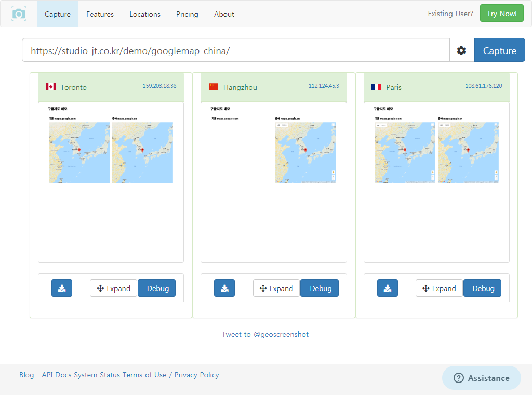
Task: Click the URL input field
Action: point(235,50)
